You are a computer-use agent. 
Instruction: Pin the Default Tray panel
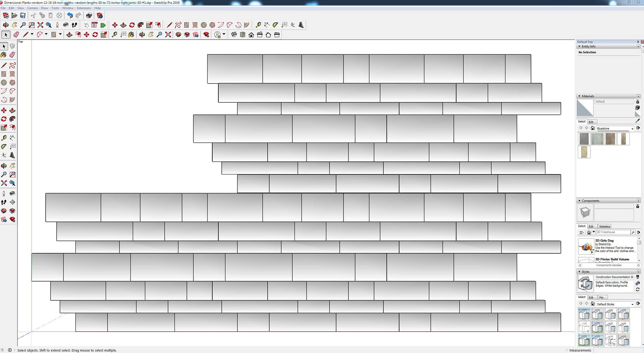point(638,42)
